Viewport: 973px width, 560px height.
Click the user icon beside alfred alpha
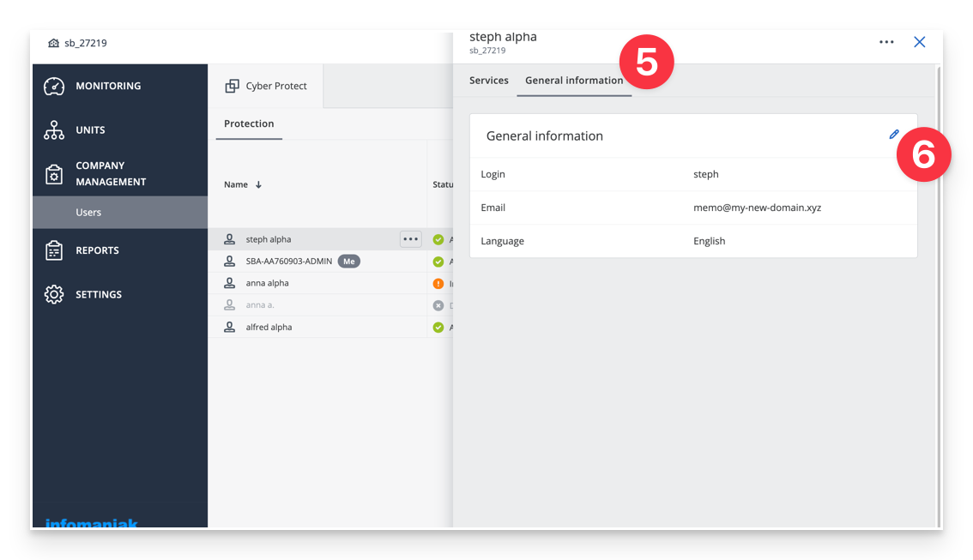tap(230, 327)
